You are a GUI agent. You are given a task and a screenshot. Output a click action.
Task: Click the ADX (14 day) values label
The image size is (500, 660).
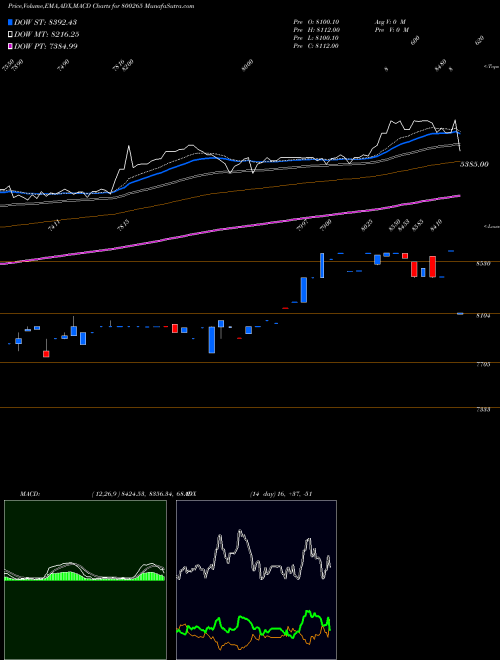click(x=280, y=493)
